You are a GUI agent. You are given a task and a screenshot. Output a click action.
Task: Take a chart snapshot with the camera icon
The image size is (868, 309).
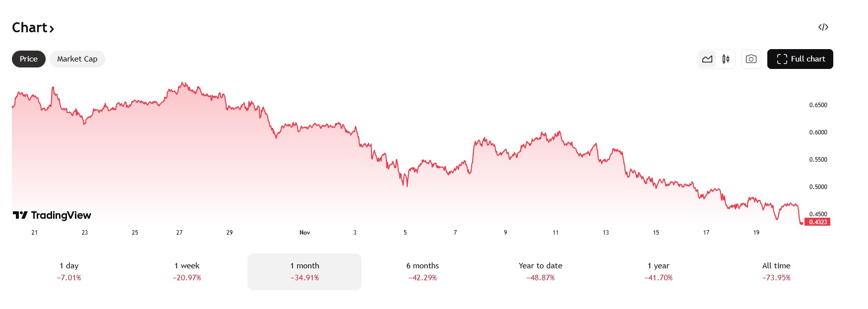pyautogui.click(x=751, y=59)
